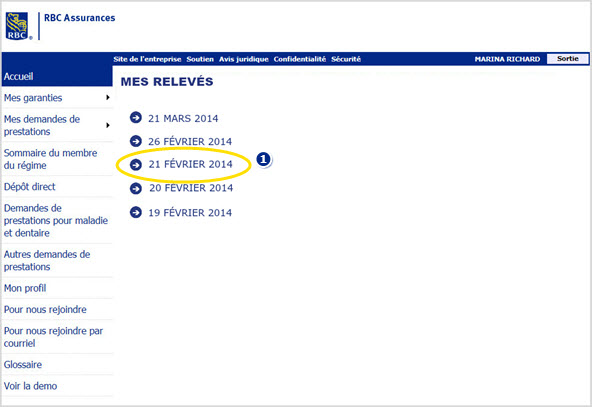This screenshot has height=407, width=592.
Task: Open the Confidentialité link
Action: click(x=300, y=59)
